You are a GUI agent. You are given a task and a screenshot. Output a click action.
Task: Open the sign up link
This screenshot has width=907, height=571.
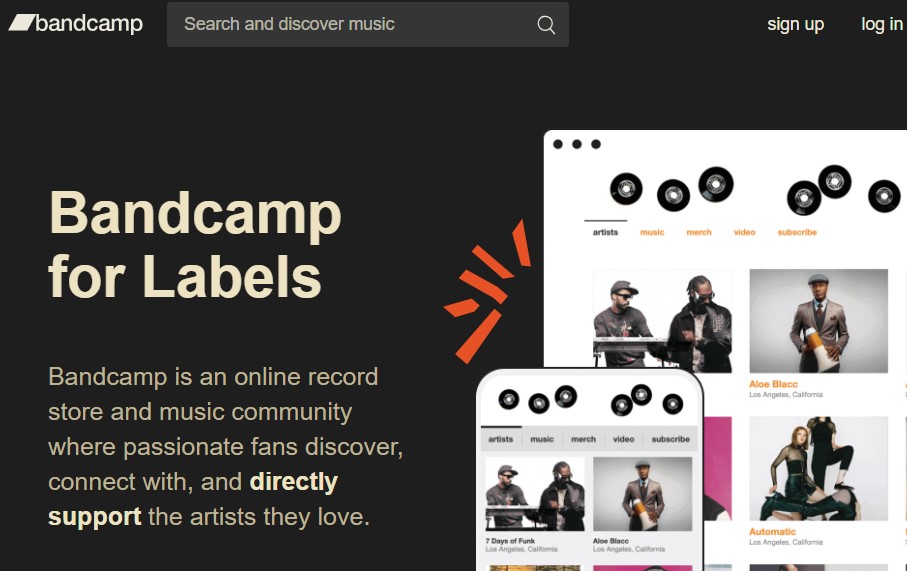(795, 24)
